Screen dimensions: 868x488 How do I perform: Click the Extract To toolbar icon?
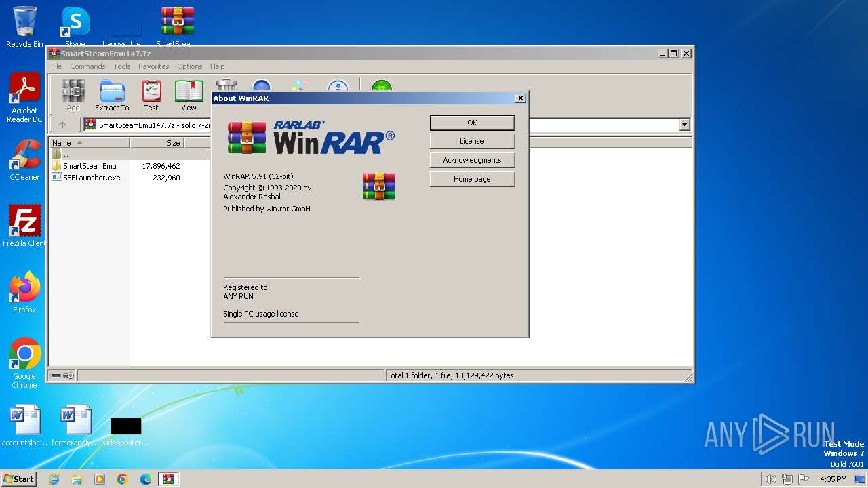[x=112, y=96]
